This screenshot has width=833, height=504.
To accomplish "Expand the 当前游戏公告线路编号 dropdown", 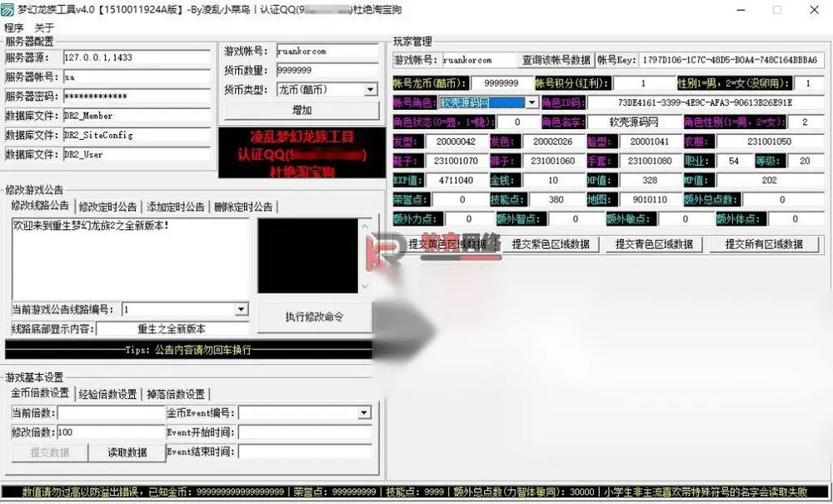I will click(x=241, y=309).
